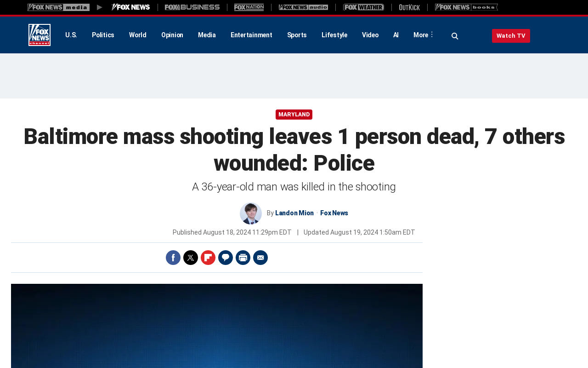Open the Fox Weather logo link
Image resolution: width=588 pixels, height=368 pixels.
(x=363, y=7)
